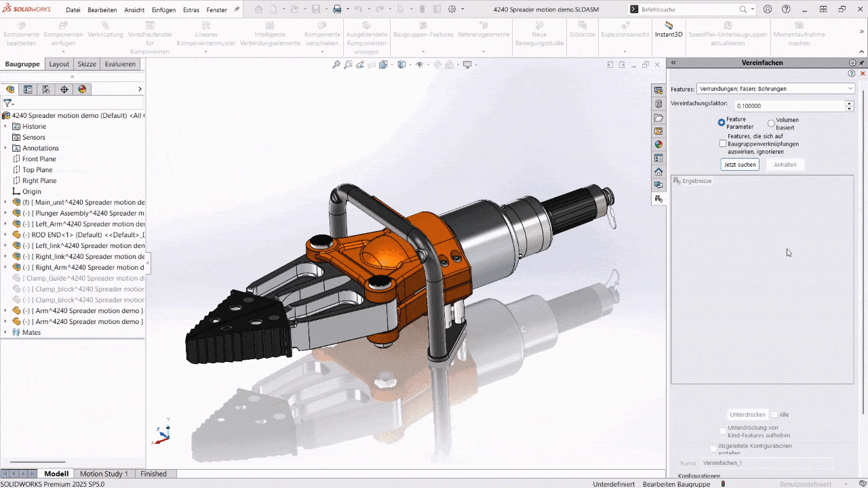Switch to the ConfigurationManager panel tab
The image size is (868, 488).
point(45,89)
